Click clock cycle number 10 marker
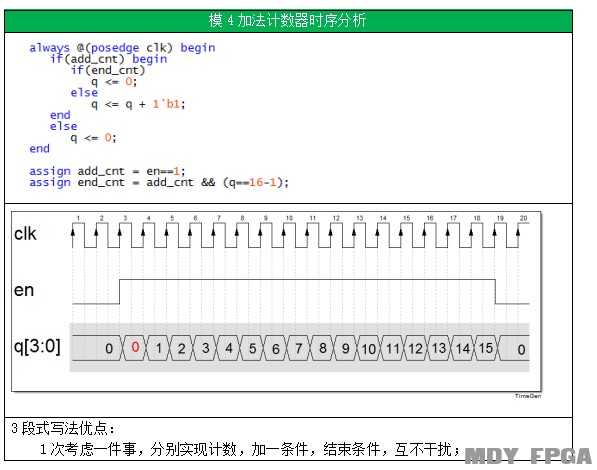The image size is (597, 470). click(x=289, y=218)
